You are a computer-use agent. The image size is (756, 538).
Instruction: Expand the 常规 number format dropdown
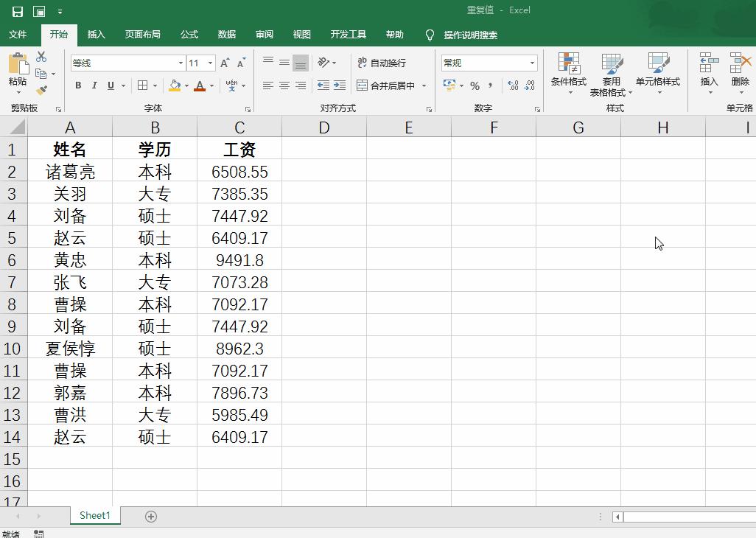pyautogui.click(x=532, y=63)
